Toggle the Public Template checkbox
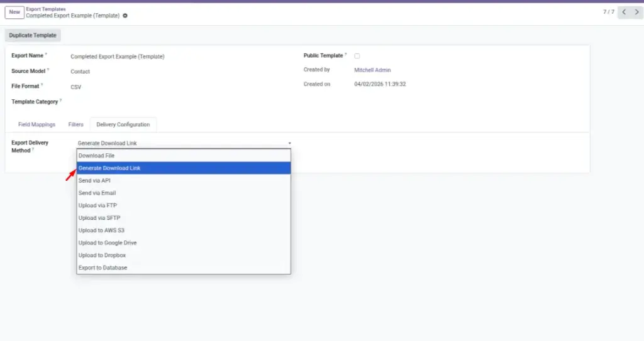The height and width of the screenshot is (341, 644). (357, 56)
